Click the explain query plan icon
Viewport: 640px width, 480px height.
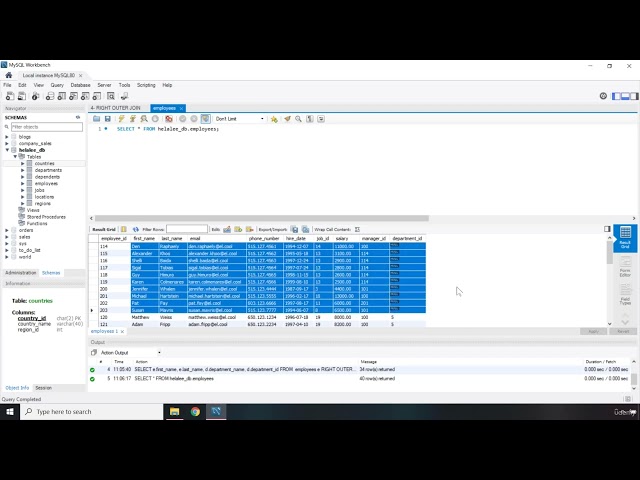coord(144,119)
